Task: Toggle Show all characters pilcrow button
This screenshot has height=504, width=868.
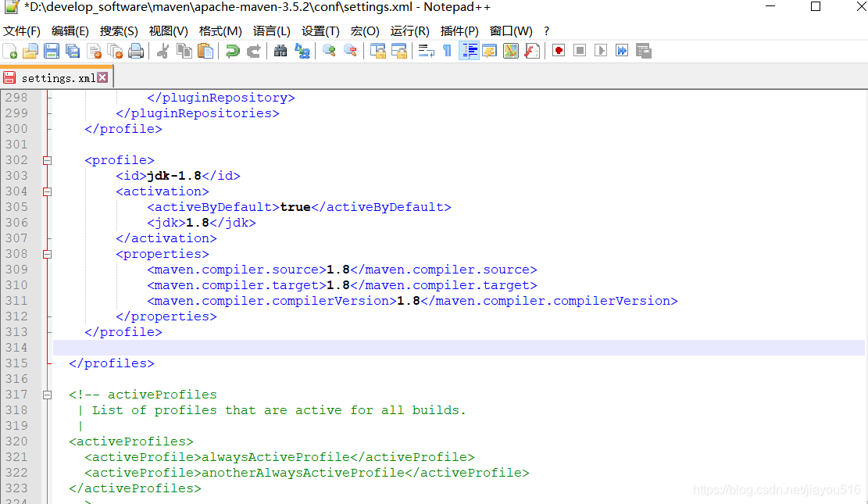Action: tap(448, 51)
